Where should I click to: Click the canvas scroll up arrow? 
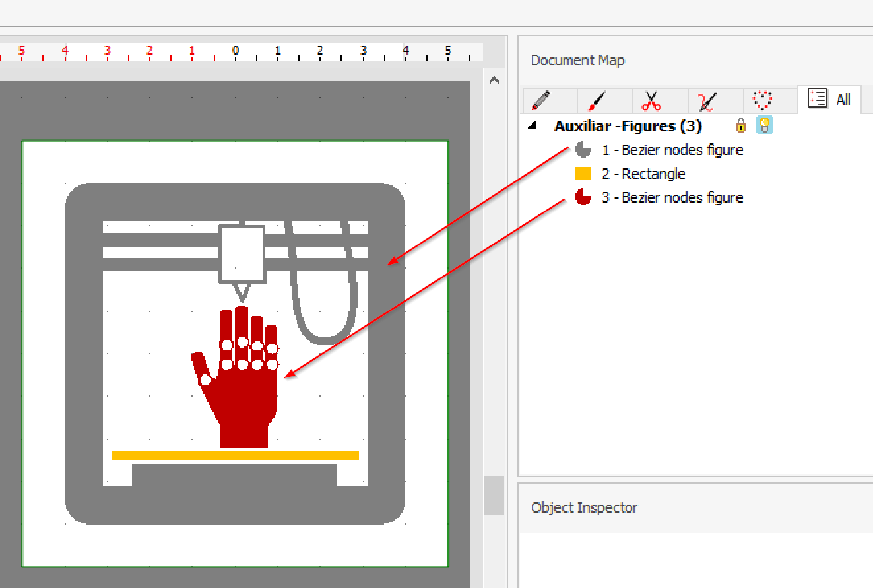point(494,81)
